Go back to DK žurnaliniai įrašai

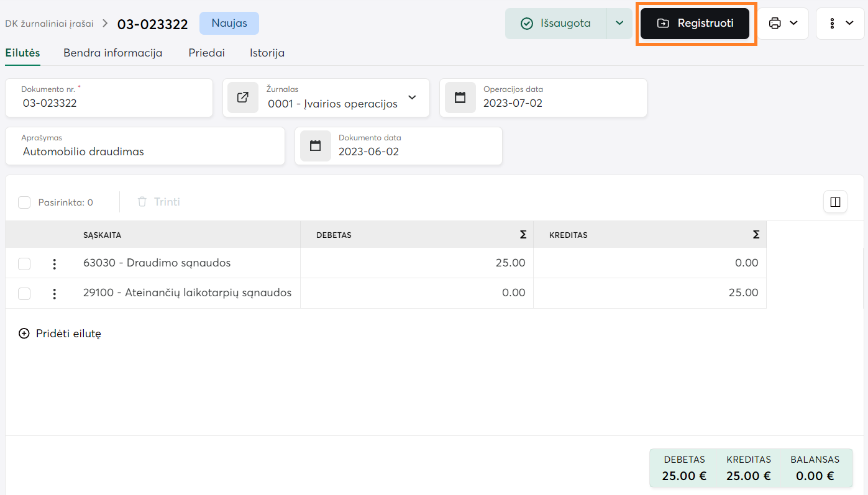[49, 24]
